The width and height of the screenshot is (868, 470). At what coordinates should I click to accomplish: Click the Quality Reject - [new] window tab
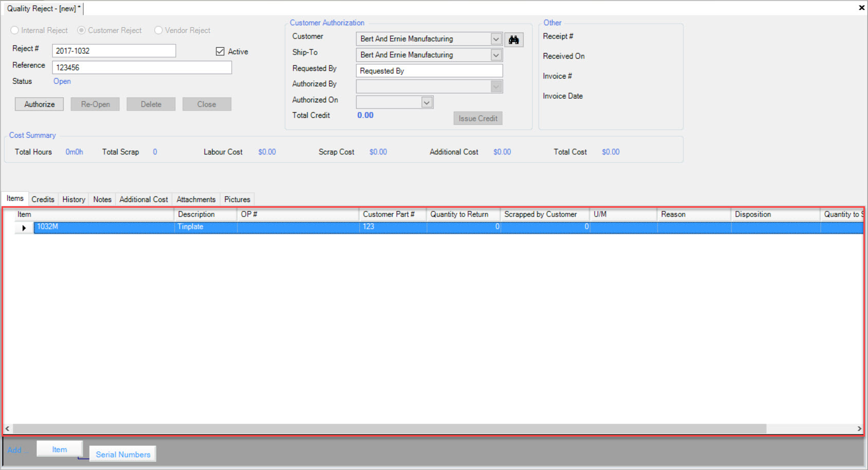[43, 9]
